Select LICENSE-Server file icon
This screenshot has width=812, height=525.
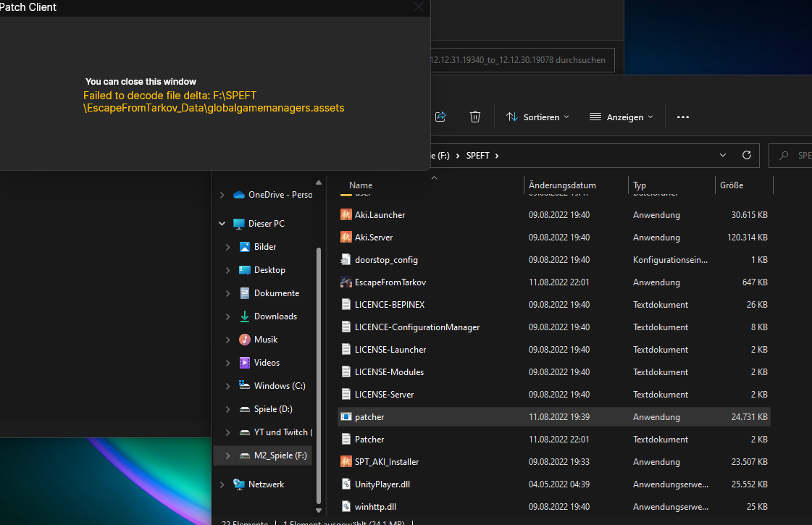point(346,394)
